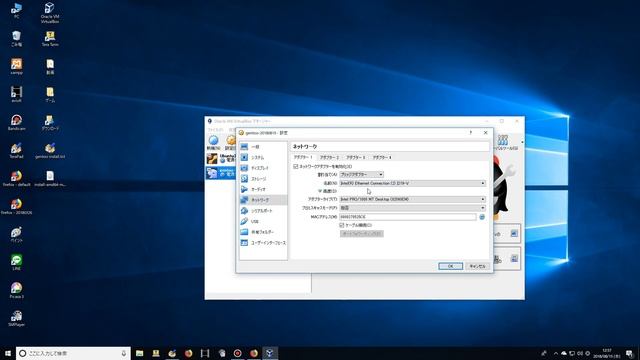Select the gentoo VM in VirtualBox Manager list
The height and width of the screenshot is (360, 640).
(x=221, y=173)
